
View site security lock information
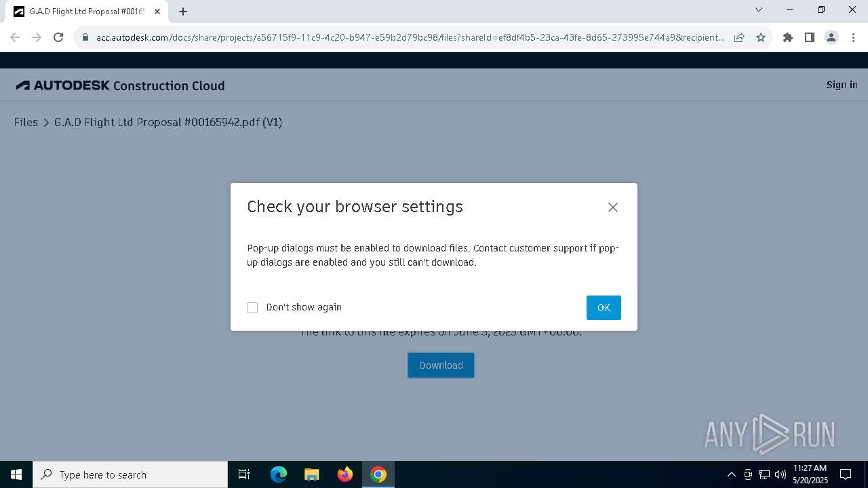pyautogui.click(x=85, y=37)
